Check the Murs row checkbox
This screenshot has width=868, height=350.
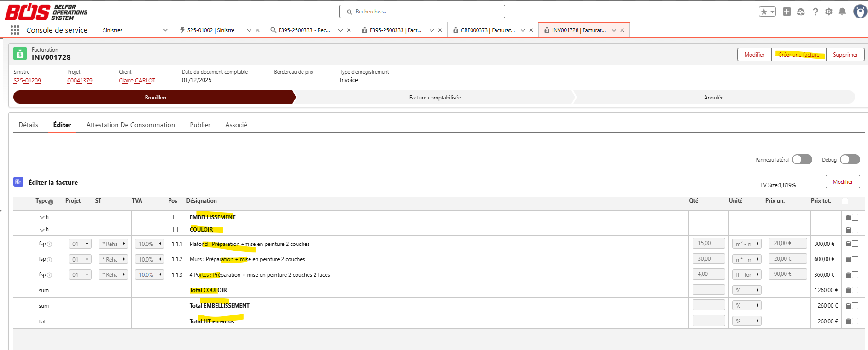(855, 260)
